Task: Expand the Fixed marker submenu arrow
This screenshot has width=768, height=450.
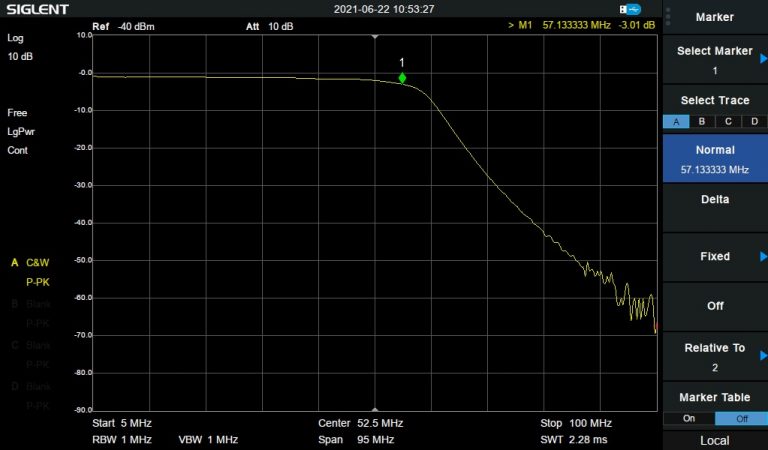Action: [x=763, y=257]
